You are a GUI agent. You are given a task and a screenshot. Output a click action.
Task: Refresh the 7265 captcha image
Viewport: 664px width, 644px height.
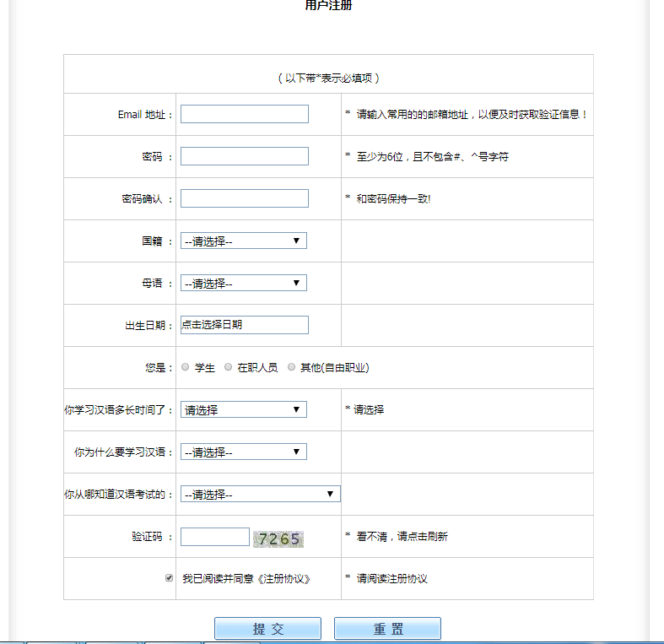pos(278,538)
